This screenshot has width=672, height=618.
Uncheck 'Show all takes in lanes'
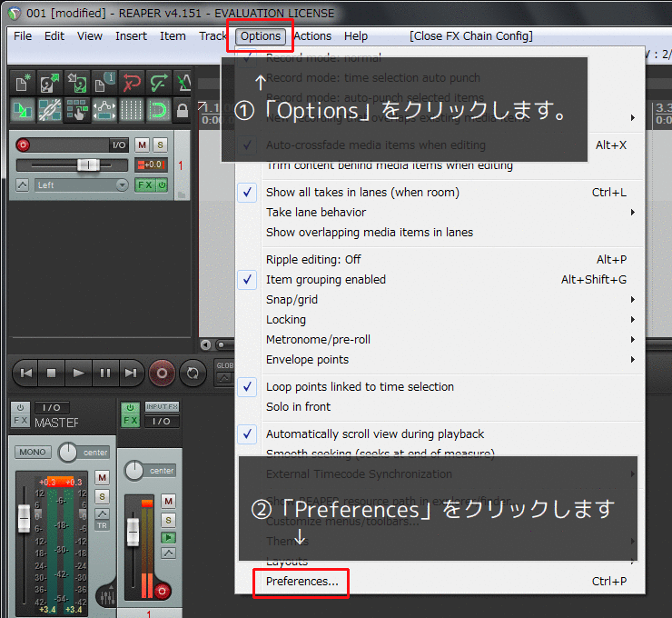click(361, 193)
